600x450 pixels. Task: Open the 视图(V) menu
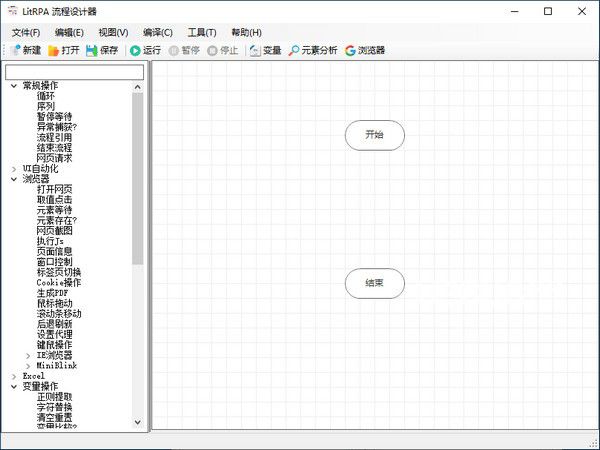click(x=113, y=33)
